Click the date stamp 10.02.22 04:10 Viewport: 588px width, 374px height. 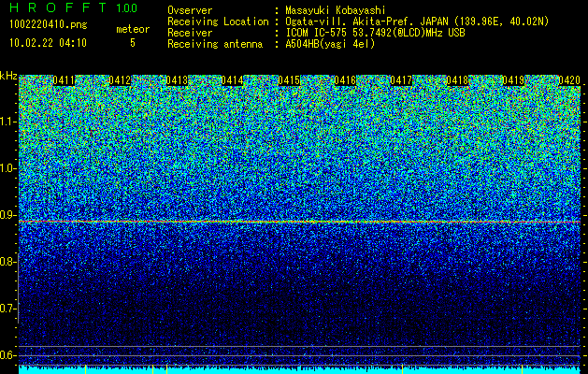[x=48, y=43]
